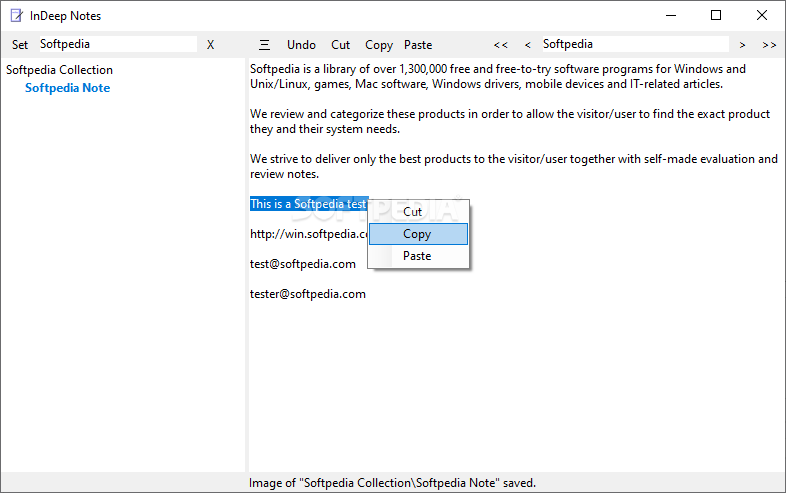786x493 pixels.
Task: Click the InDeep Notes app icon
Action: (x=17, y=16)
